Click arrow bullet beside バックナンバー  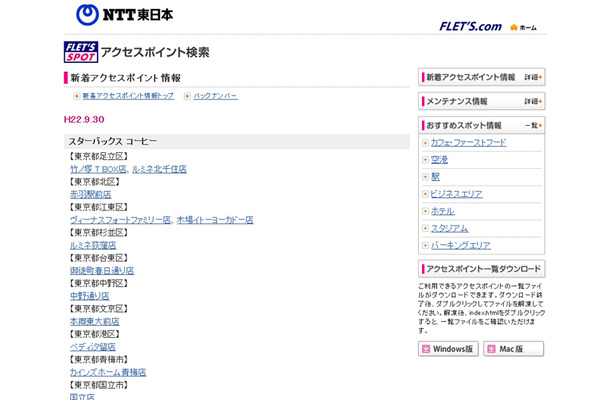tap(187, 96)
